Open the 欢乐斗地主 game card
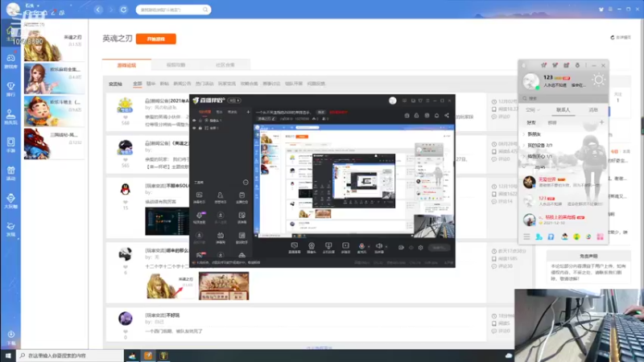 (x=54, y=111)
